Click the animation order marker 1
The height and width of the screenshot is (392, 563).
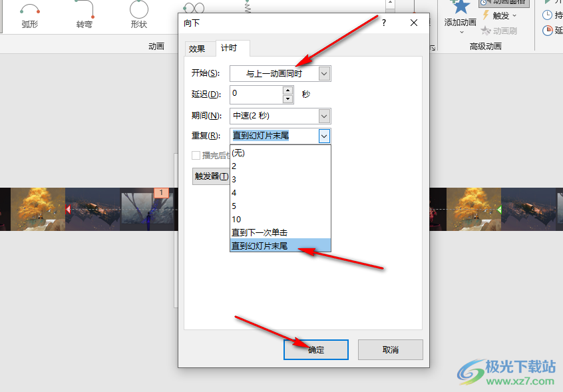pos(161,193)
